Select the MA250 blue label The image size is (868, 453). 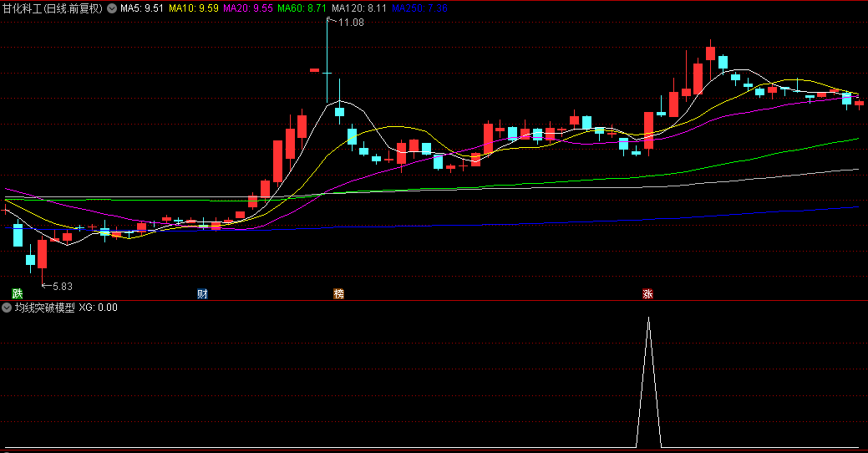(419, 8)
